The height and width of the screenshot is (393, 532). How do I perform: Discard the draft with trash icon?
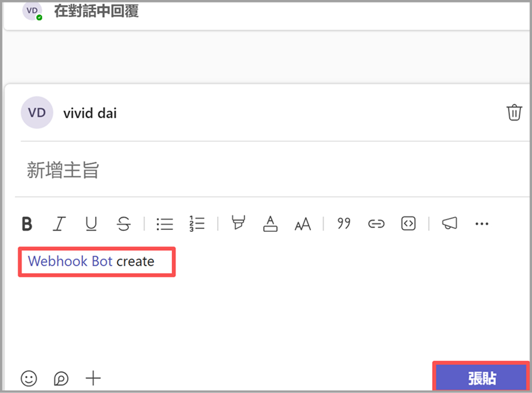click(514, 113)
